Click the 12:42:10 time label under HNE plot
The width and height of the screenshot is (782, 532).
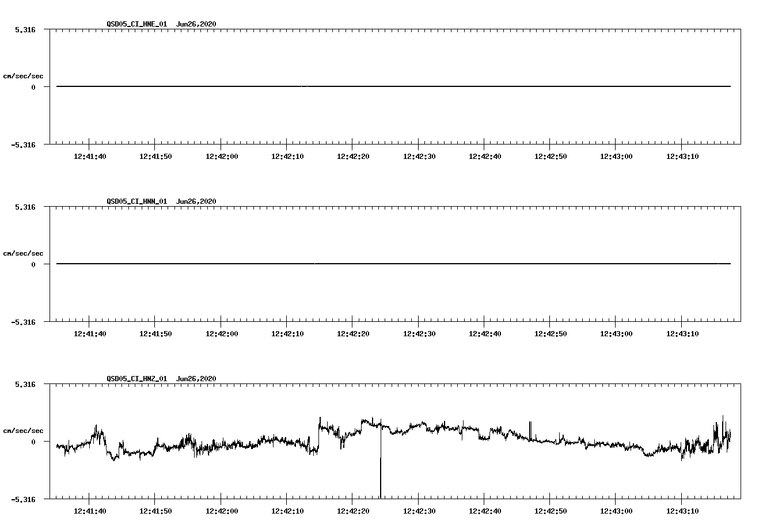pyautogui.click(x=287, y=157)
